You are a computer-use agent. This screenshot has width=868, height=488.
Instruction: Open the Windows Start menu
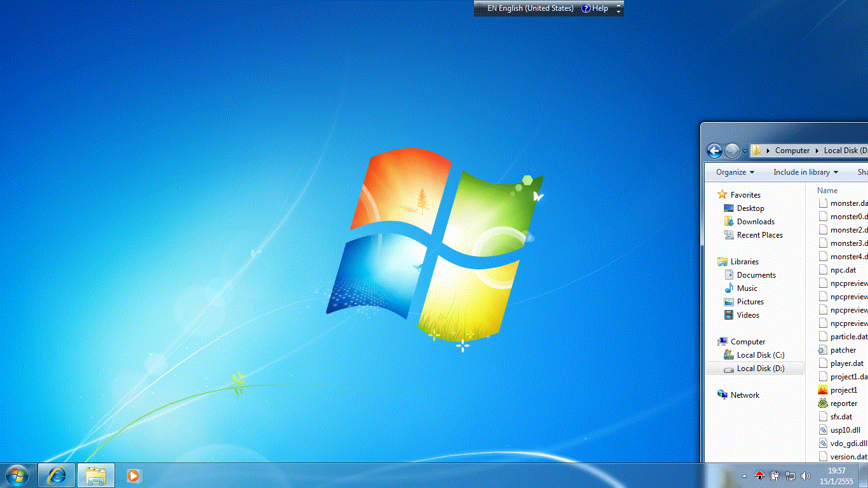coord(17,475)
